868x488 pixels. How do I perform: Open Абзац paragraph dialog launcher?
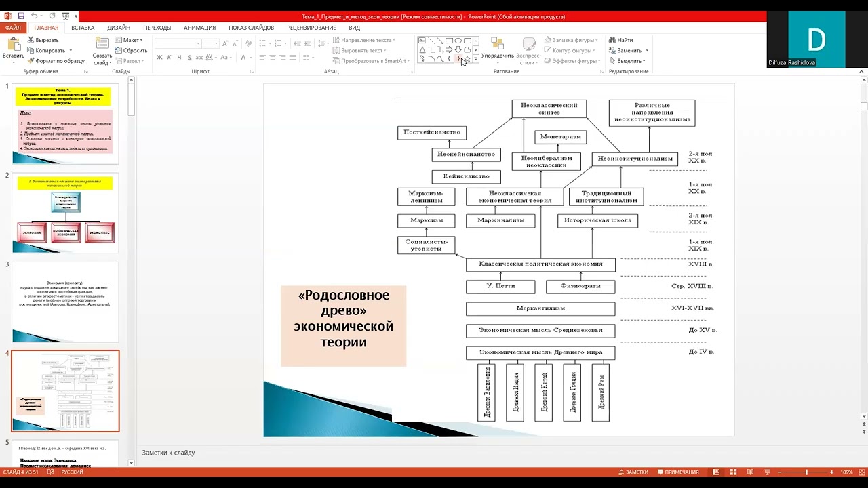(411, 71)
